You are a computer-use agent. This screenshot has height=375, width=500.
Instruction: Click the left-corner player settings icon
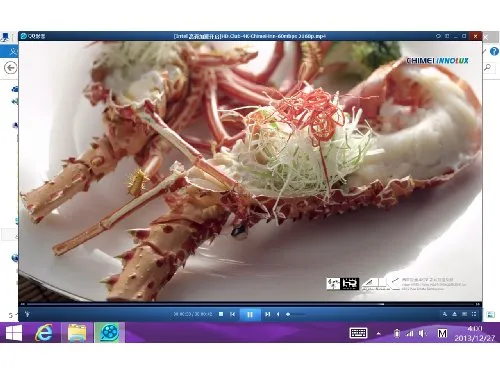(x=27, y=314)
